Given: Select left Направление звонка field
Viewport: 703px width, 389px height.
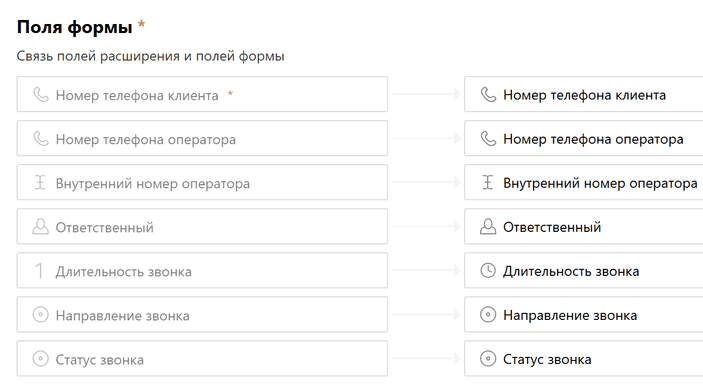Looking at the screenshot, I should point(202,315).
